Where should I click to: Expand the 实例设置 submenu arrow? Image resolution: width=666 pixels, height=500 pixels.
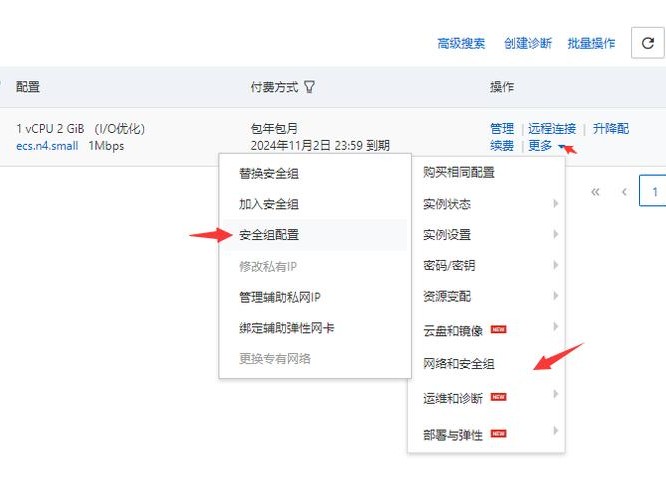[556, 234]
